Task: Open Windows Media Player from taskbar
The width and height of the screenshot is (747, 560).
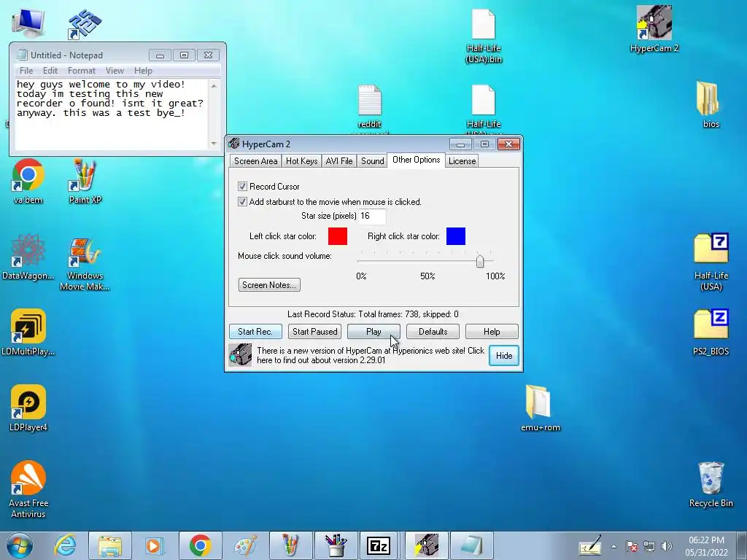Action: pos(155,545)
